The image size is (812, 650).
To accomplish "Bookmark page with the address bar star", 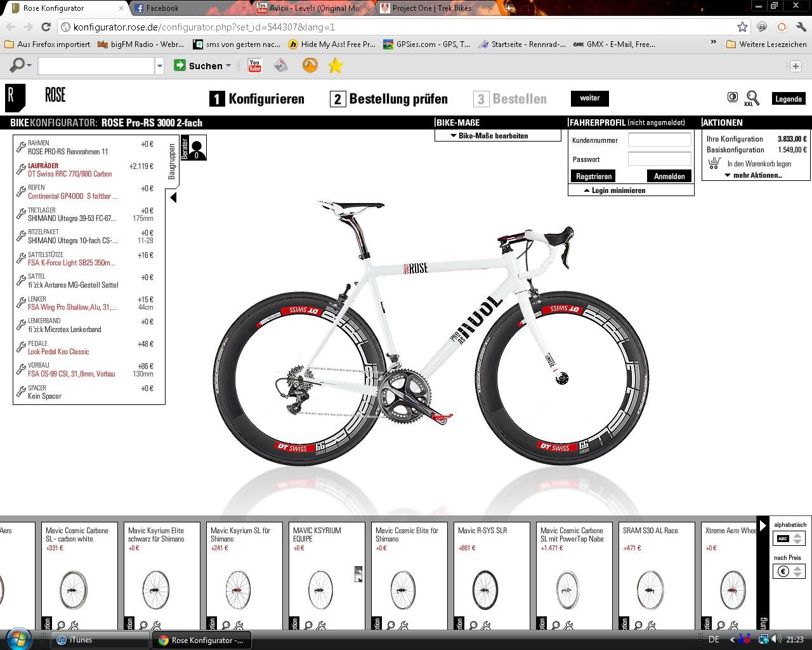I will click(742, 27).
